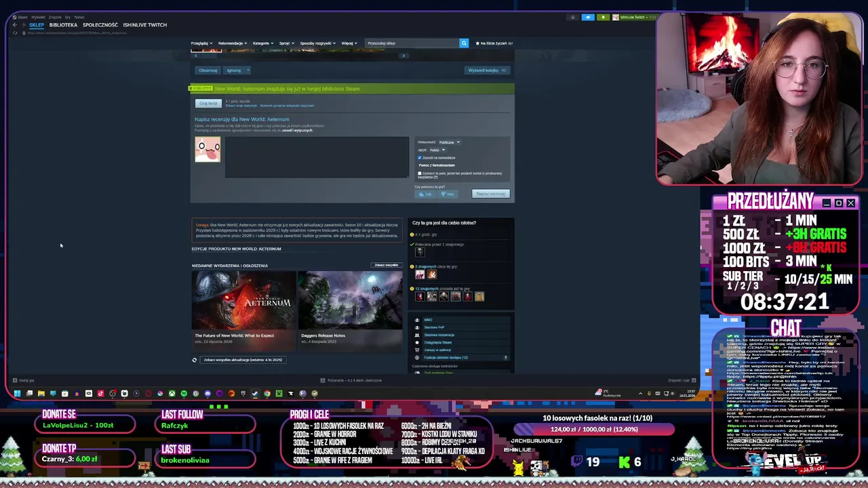Switch to the BIBLIOTEKA tab

(x=63, y=25)
